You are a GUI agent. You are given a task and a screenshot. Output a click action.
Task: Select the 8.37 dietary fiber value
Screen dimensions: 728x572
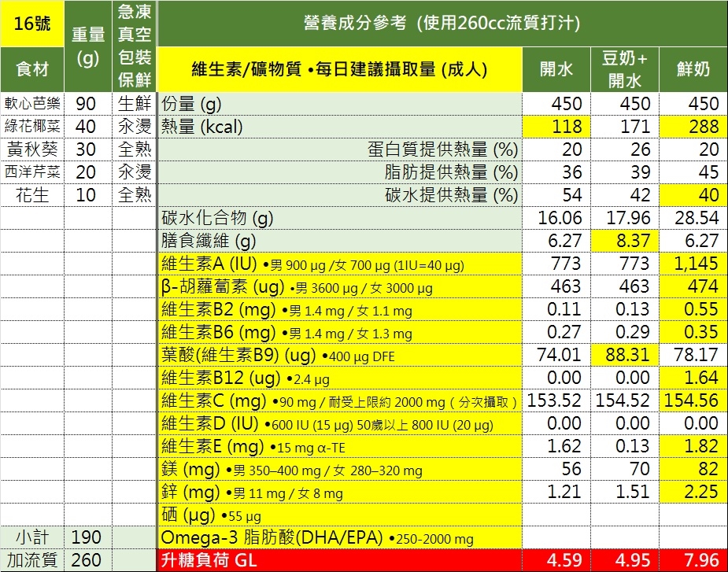pos(625,241)
